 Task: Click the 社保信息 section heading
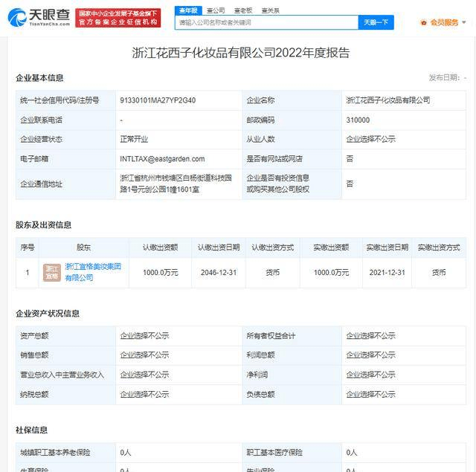[31, 430]
